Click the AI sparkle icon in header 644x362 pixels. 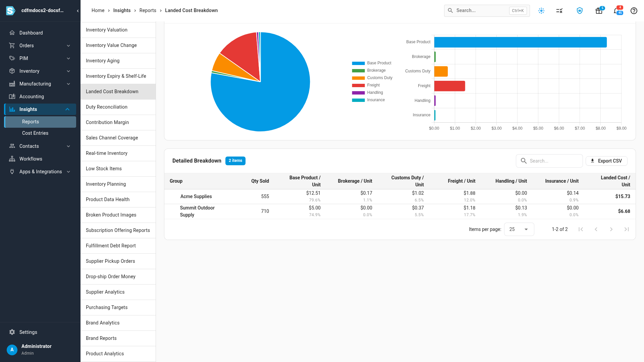pyautogui.click(x=541, y=11)
